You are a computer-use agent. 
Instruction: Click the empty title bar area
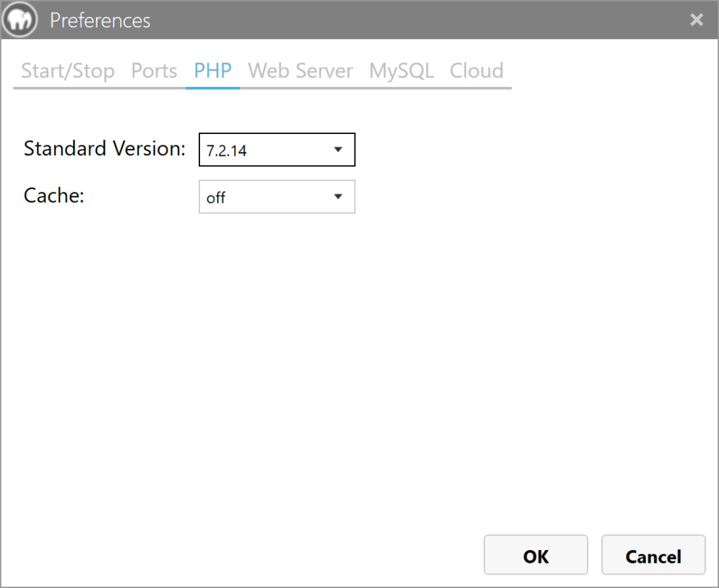[x=421, y=20]
